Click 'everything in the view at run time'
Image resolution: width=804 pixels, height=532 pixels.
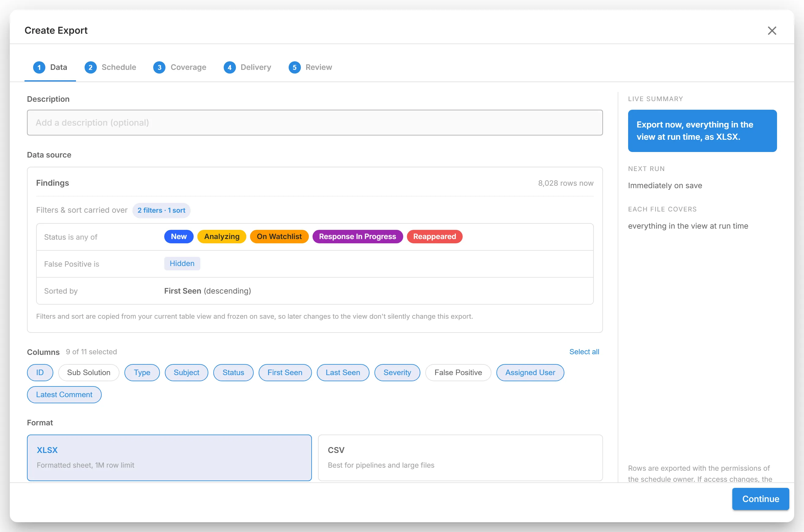[x=688, y=226]
